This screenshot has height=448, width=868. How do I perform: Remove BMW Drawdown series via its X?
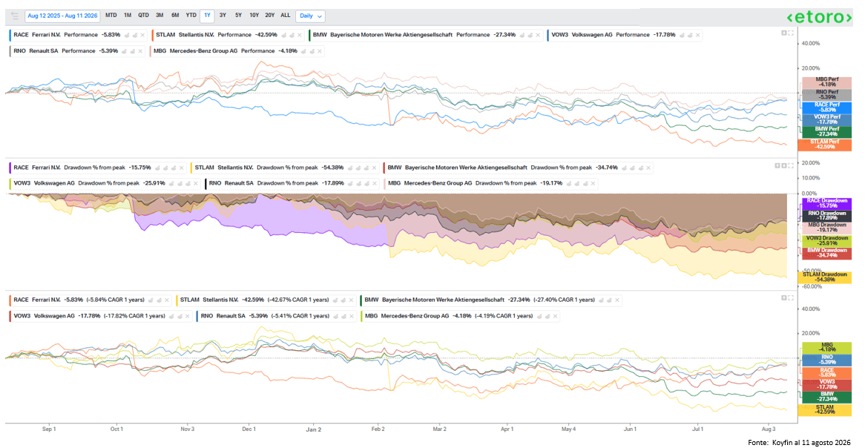click(x=648, y=167)
